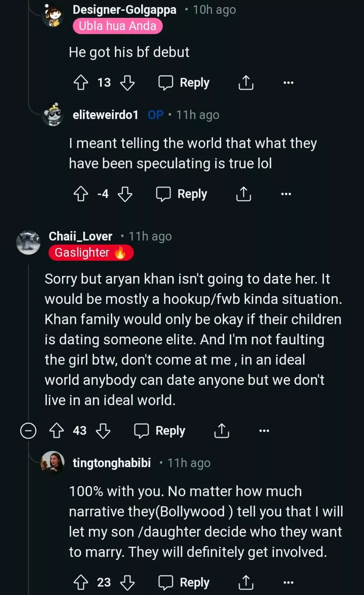
Task: Tap the pink 'Ubla hua Anda' flair
Action: pyautogui.click(x=117, y=26)
